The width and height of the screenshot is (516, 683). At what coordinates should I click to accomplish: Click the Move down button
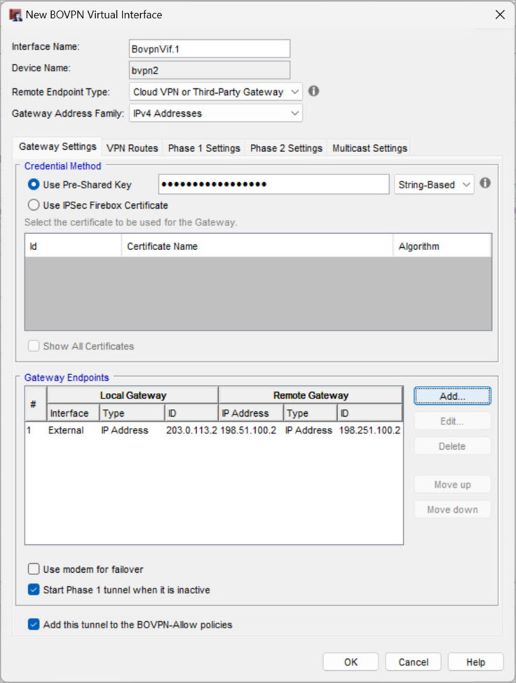tap(452, 510)
